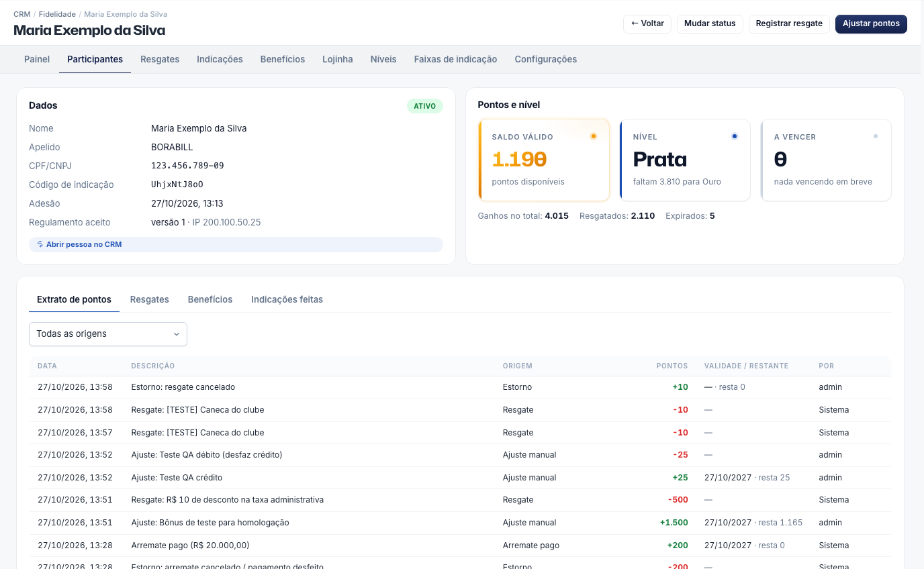Viewport: 924px width, 569px height.
Task: Click the Ajuste: Teste QA crédito row
Action: click(460, 478)
